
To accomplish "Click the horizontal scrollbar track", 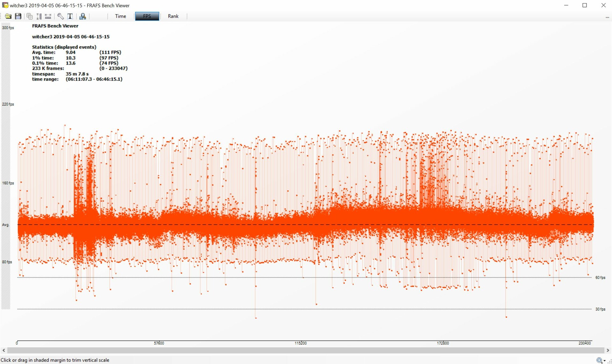I will 306,350.
